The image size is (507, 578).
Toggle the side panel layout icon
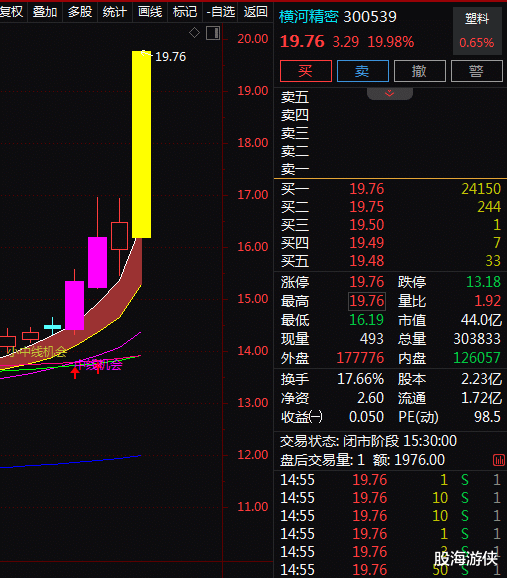click(x=213, y=33)
